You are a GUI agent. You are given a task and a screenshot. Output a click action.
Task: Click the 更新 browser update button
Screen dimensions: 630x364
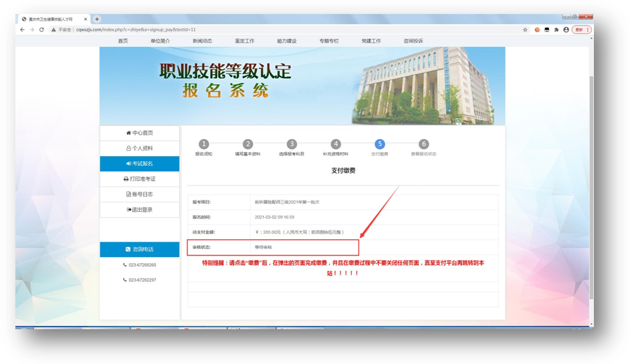click(580, 30)
